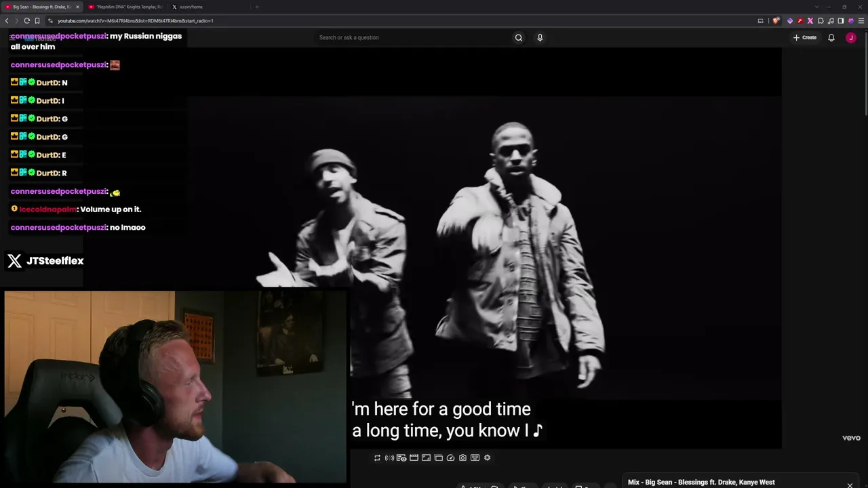Bookmark this page in the browser
The height and width of the screenshot is (488, 868).
click(37, 21)
